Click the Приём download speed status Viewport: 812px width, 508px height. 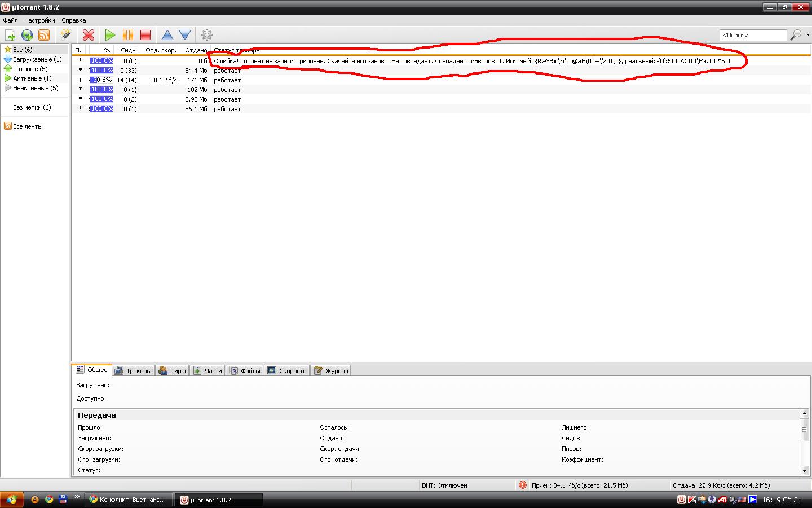pyautogui.click(x=580, y=485)
